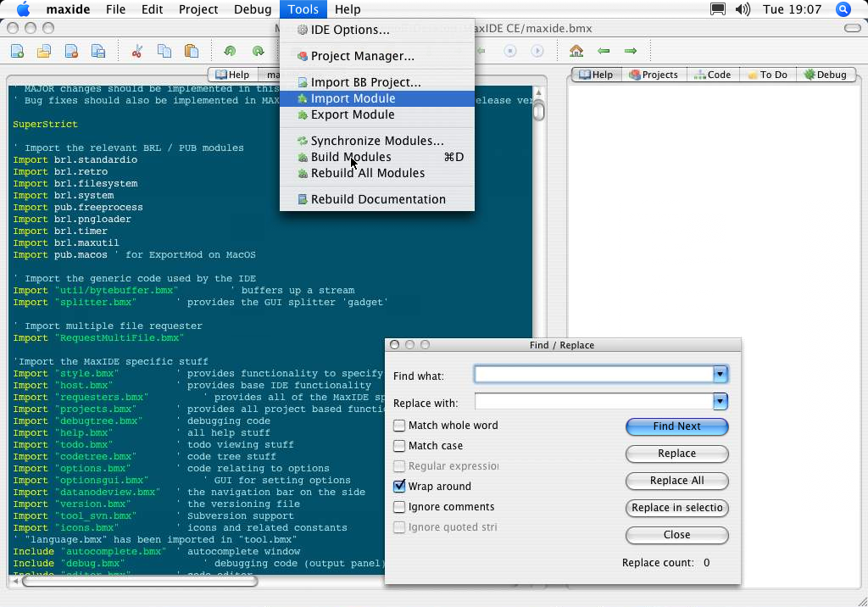Image resolution: width=868 pixels, height=607 pixels.
Task: Switch to the Help tab in the right panel
Action: pyautogui.click(x=596, y=75)
